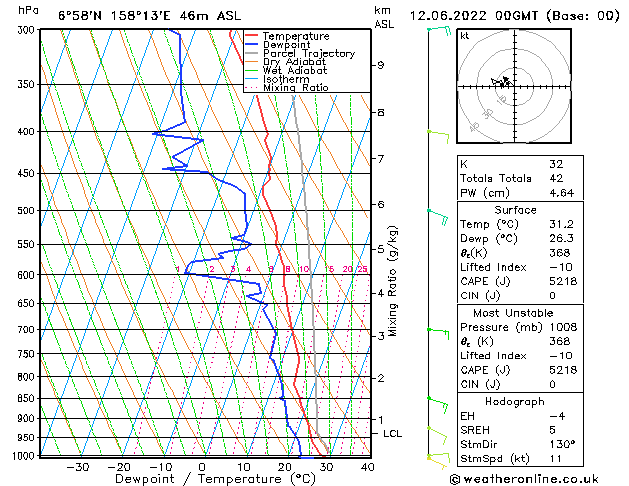Click the SREH value 5
Viewport: 629px width, 486px height.
[x=552, y=430]
